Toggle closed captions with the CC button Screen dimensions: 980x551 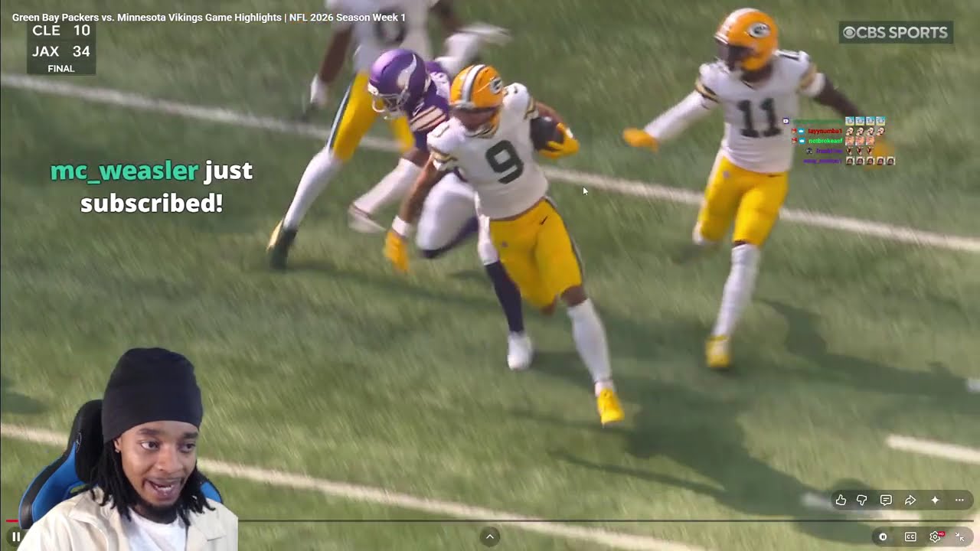[x=910, y=537]
